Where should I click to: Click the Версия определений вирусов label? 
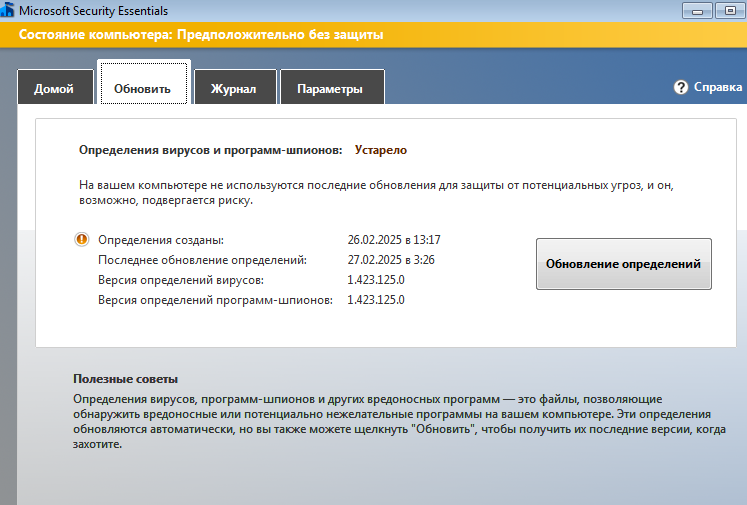coord(181,280)
